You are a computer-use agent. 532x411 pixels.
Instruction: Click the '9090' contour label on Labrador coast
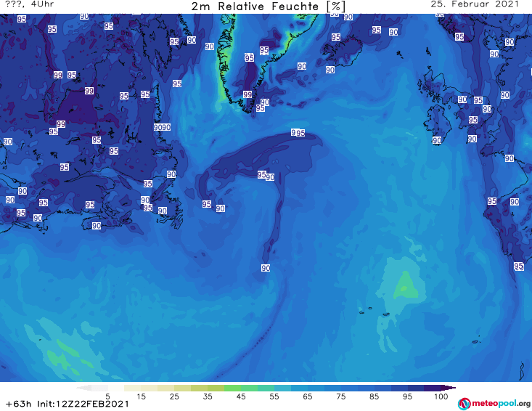pyautogui.click(x=162, y=127)
